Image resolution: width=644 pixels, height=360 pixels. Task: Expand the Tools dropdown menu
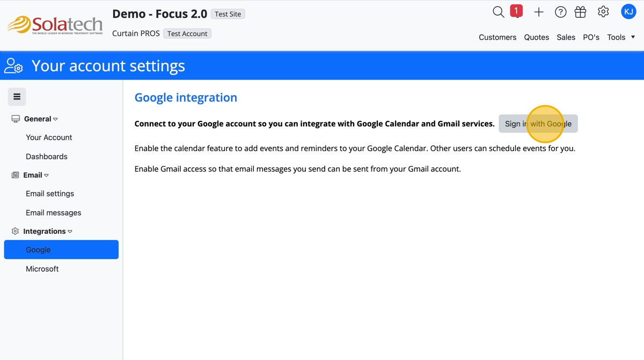click(621, 37)
